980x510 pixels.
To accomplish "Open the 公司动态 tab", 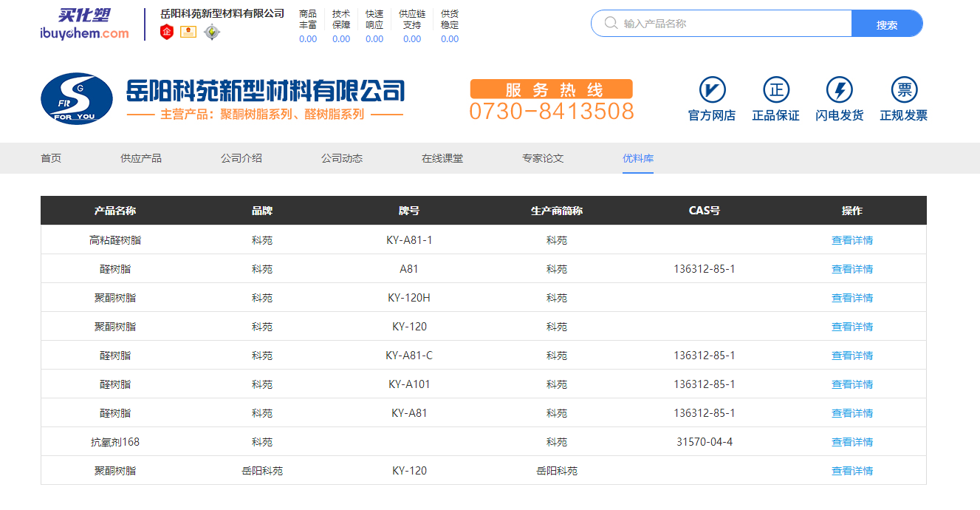I will tap(342, 158).
